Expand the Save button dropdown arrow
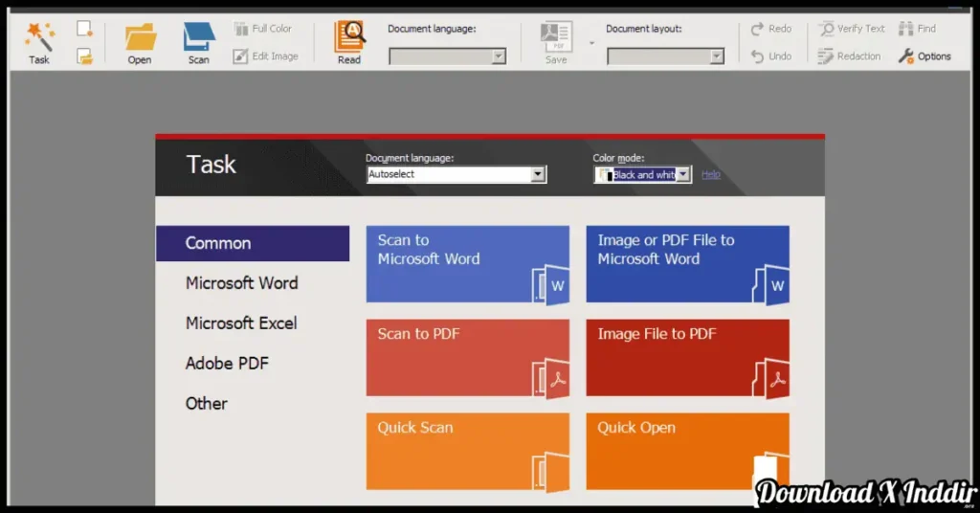The width and height of the screenshot is (980, 513). 590,43
